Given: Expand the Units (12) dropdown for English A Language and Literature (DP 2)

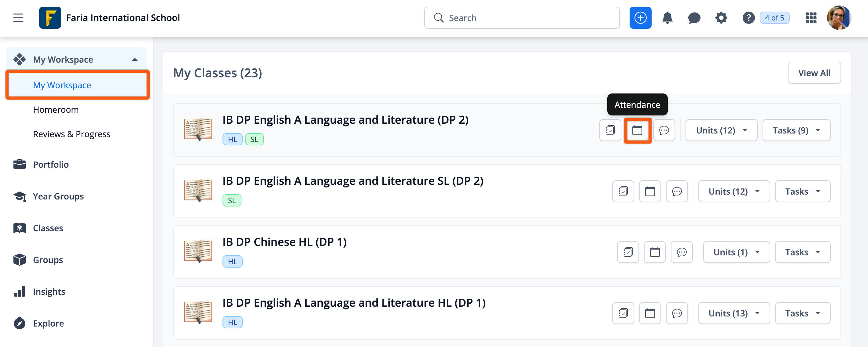Looking at the screenshot, I should tap(721, 130).
